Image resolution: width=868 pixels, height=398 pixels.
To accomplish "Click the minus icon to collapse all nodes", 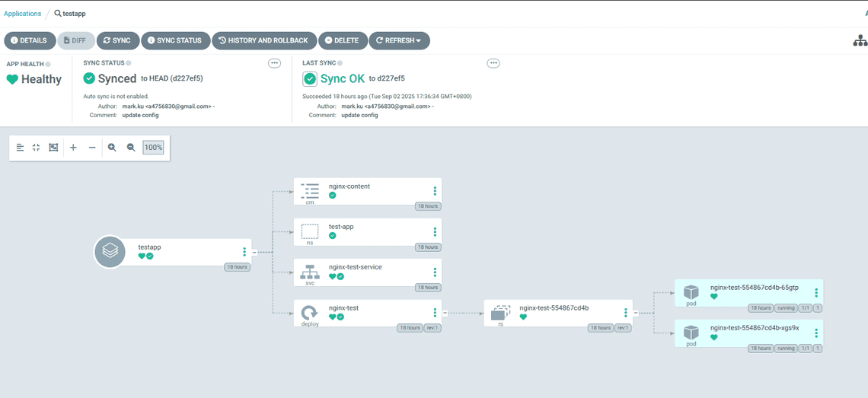I will [92, 148].
